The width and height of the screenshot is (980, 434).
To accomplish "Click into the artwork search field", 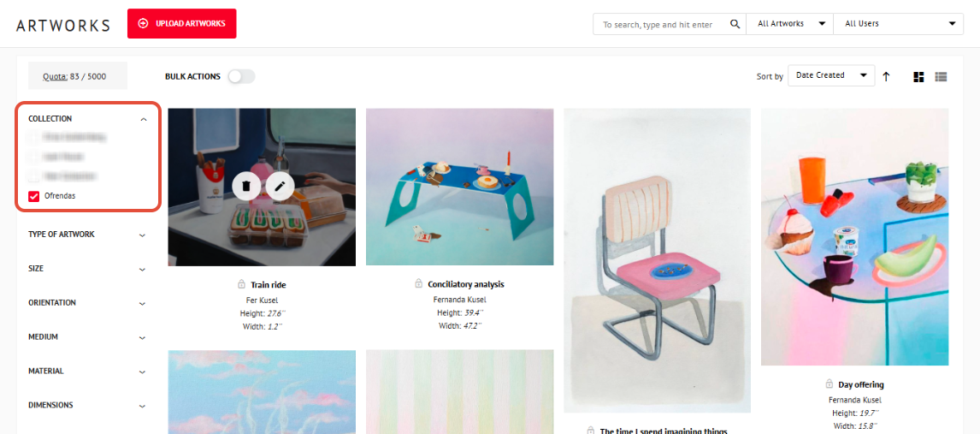I will 661,24.
